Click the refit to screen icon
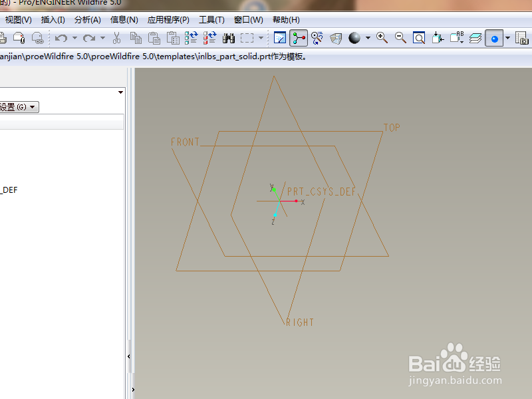Viewport: 532px width, 399px height. click(419, 38)
